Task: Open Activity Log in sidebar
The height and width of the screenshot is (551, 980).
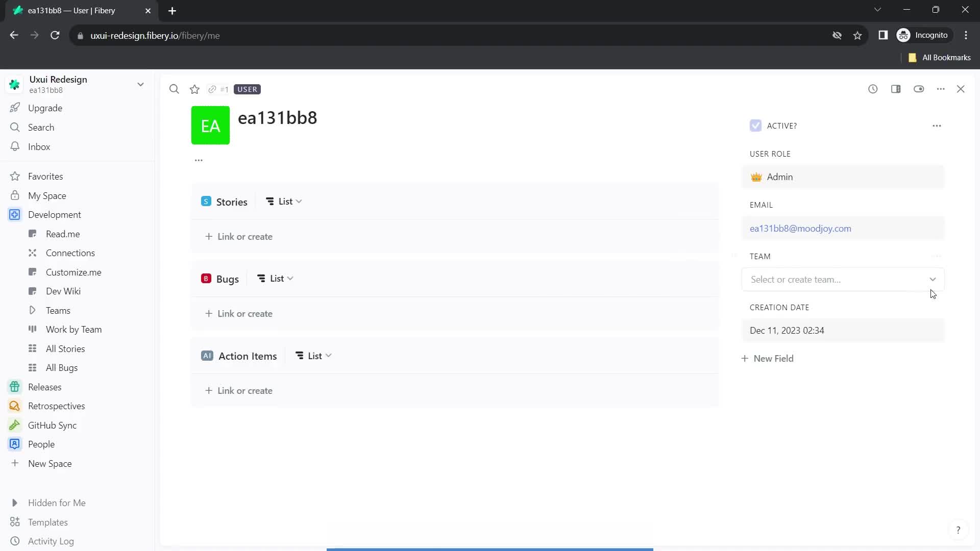Action: pos(51,541)
